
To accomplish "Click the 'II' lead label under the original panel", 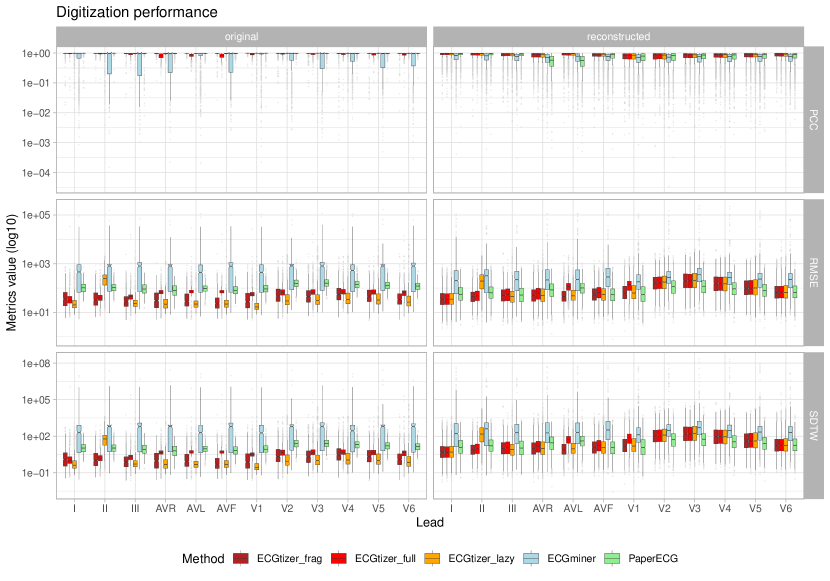I will coord(105,509).
